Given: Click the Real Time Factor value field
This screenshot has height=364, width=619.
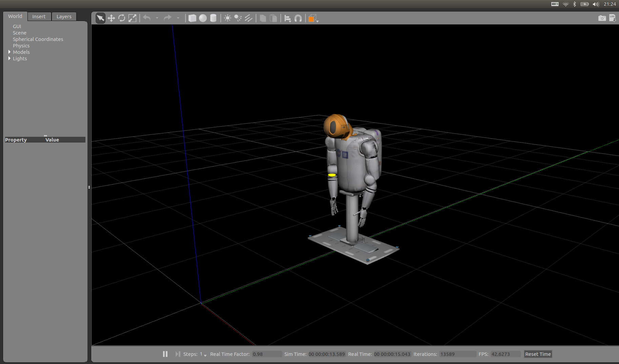Looking at the screenshot, I should pyautogui.click(x=267, y=354).
